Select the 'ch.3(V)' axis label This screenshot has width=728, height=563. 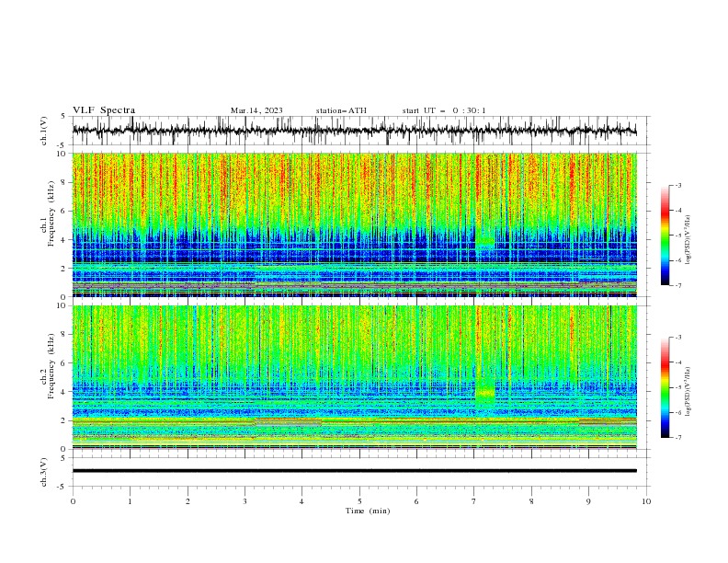coord(44,472)
